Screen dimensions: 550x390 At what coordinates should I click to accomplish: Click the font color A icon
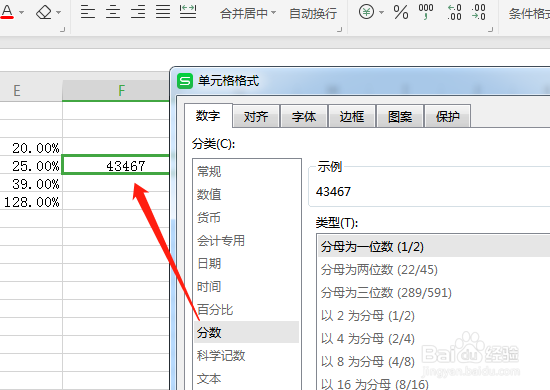tap(7, 12)
